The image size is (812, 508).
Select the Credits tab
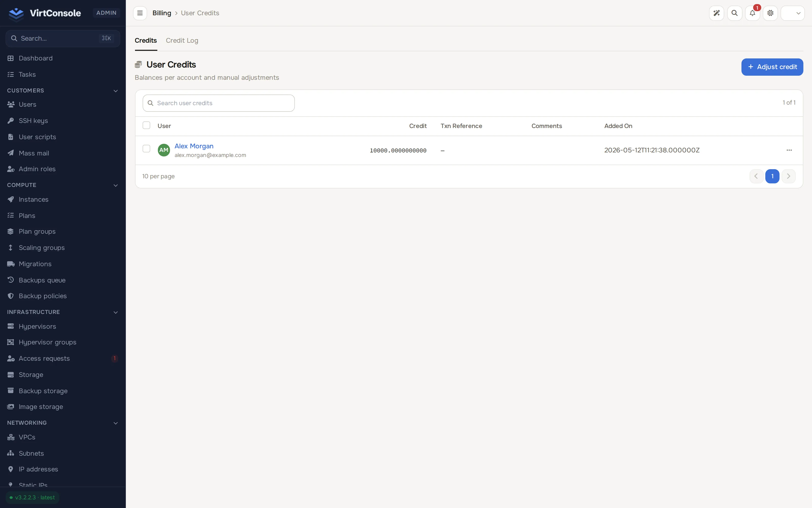146,40
